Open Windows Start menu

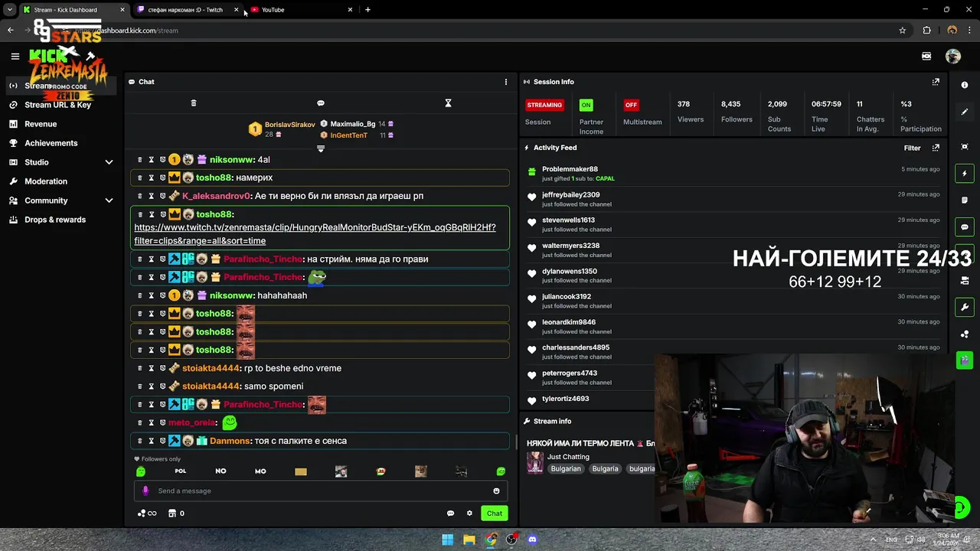[x=447, y=540]
